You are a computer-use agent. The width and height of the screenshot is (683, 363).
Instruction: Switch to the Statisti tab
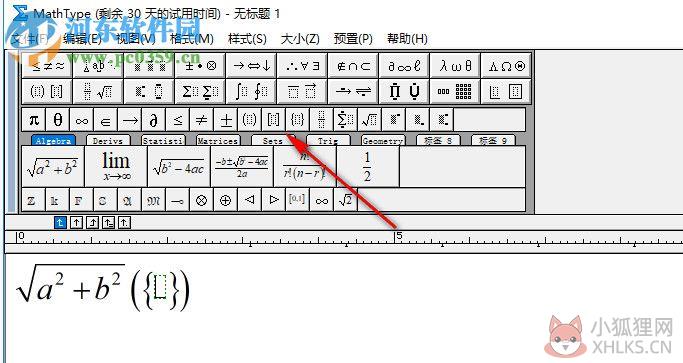point(163,141)
